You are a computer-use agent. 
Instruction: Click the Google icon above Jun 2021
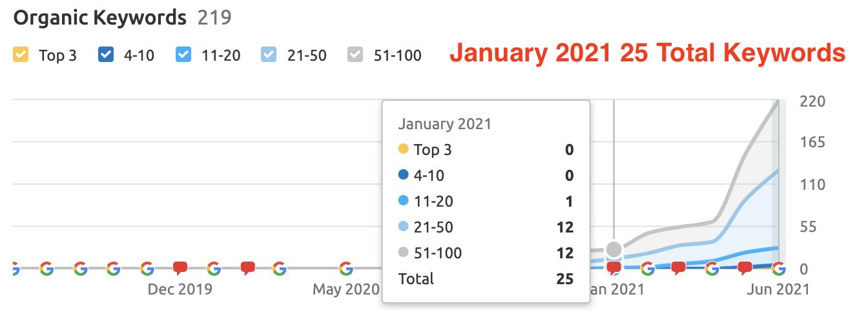(x=779, y=268)
